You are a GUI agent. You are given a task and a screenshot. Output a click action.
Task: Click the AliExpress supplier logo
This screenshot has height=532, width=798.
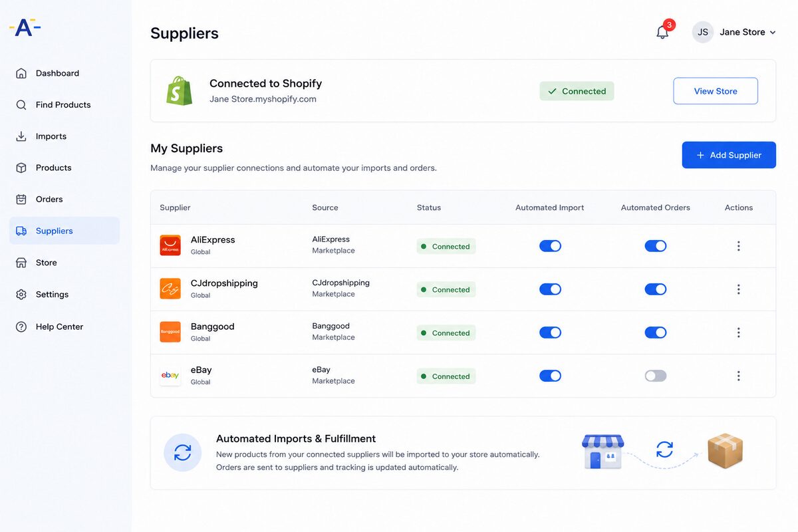tap(170, 245)
